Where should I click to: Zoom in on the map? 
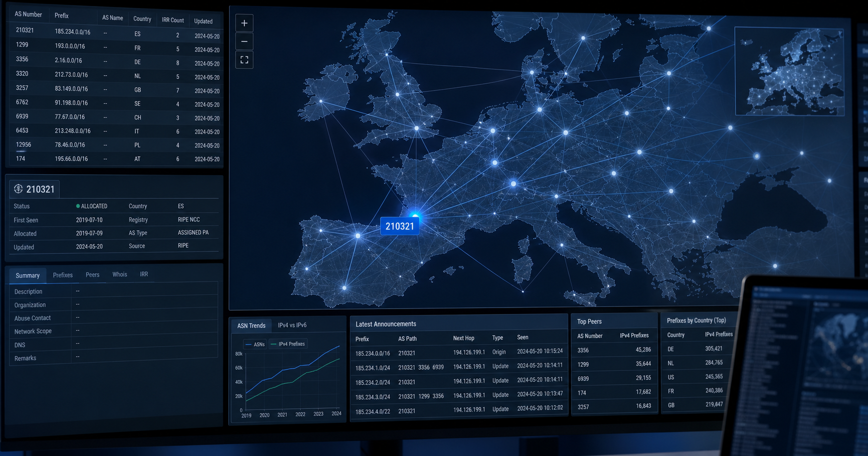pyautogui.click(x=244, y=23)
